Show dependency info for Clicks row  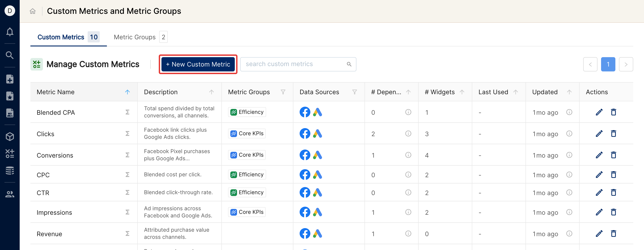click(x=408, y=134)
